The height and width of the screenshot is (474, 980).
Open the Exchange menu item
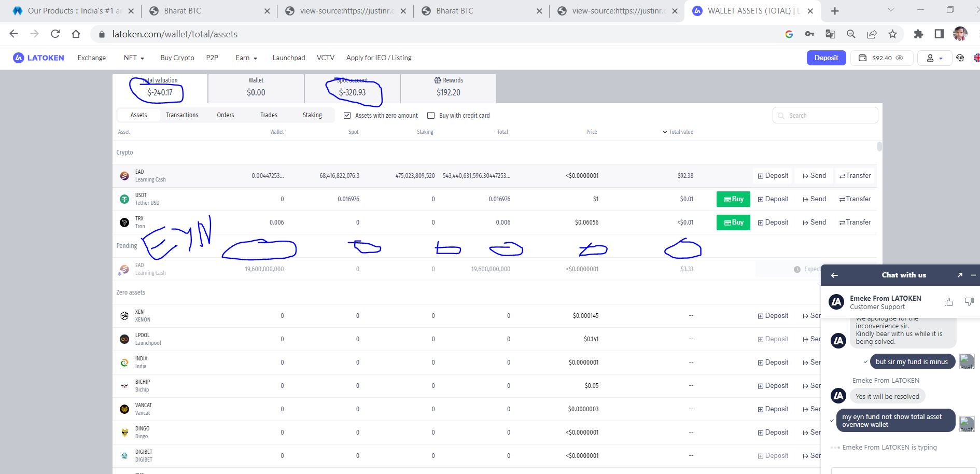tap(92, 58)
